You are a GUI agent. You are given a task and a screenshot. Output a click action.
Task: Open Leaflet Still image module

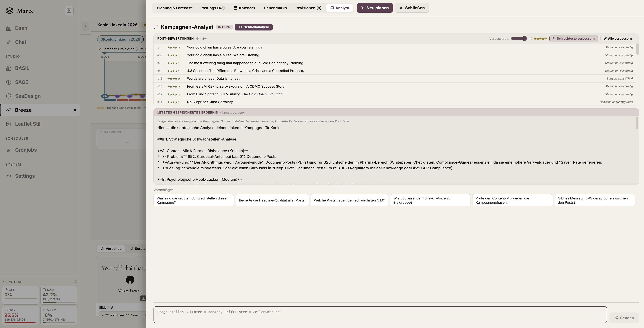point(40,124)
